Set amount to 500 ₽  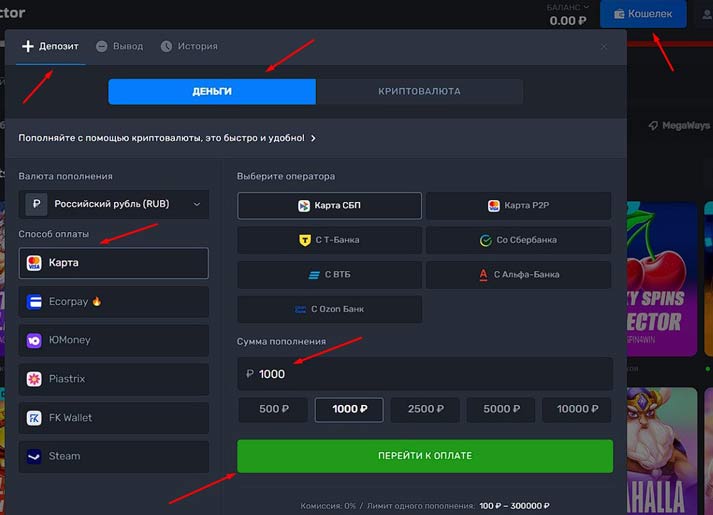click(273, 409)
